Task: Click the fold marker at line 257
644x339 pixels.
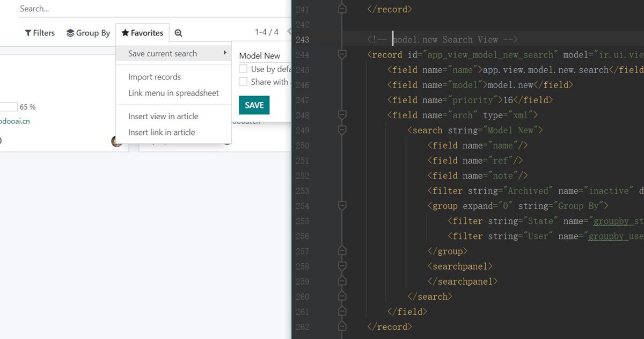Action: coord(342,251)
